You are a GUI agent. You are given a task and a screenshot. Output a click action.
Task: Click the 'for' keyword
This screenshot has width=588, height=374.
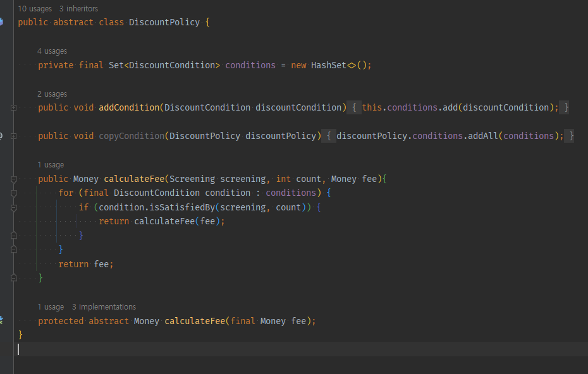click(x=66, y=193)
